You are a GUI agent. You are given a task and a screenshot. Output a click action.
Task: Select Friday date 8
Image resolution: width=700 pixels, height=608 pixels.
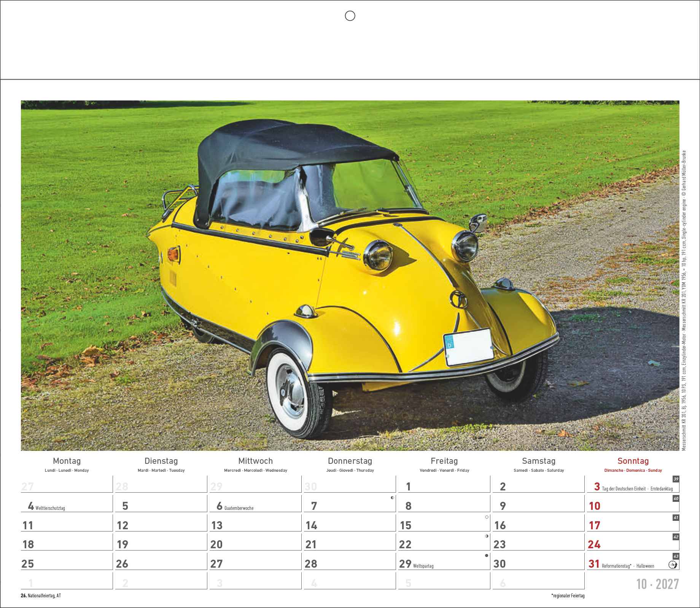(x=408, y=506)
